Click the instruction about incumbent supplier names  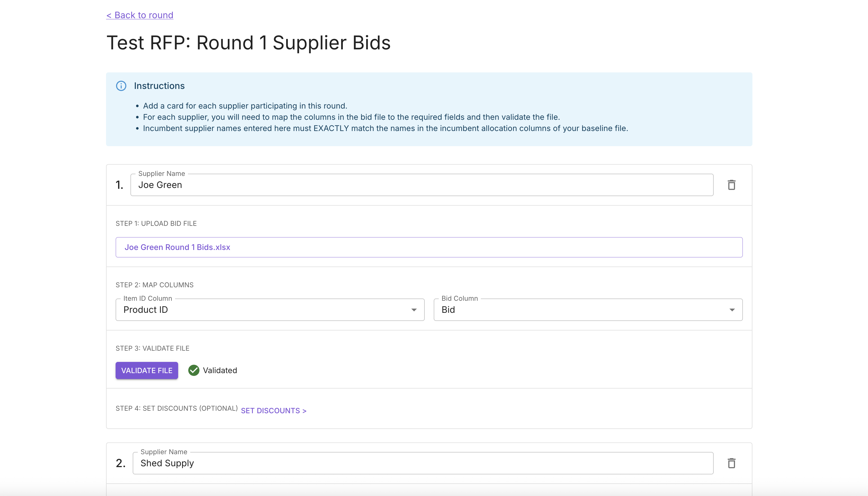(385, 128)
